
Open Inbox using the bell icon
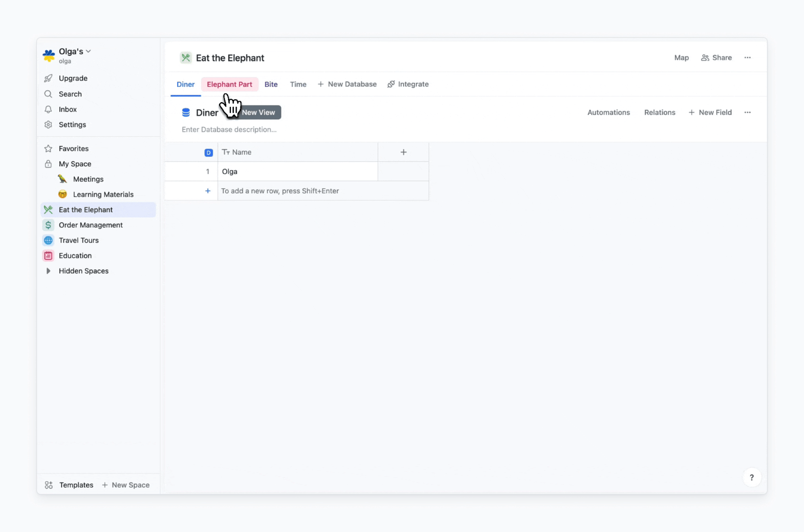tap(48, 109)
